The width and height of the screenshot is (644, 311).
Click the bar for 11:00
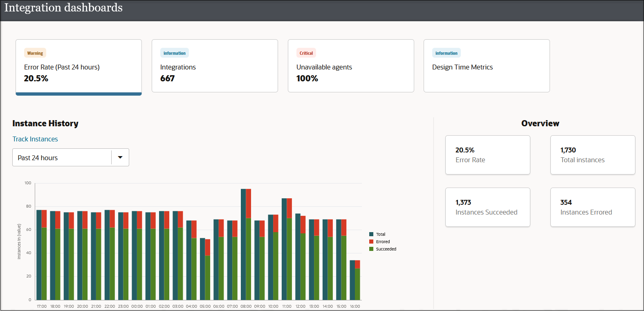287,249
